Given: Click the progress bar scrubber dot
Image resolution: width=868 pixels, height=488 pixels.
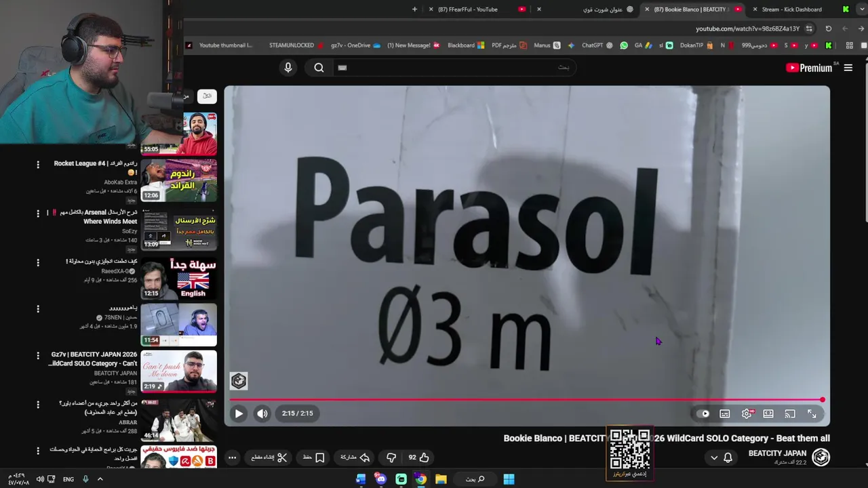Looking at the screenshot, I should pyautogui.click(x=823, y=400).
